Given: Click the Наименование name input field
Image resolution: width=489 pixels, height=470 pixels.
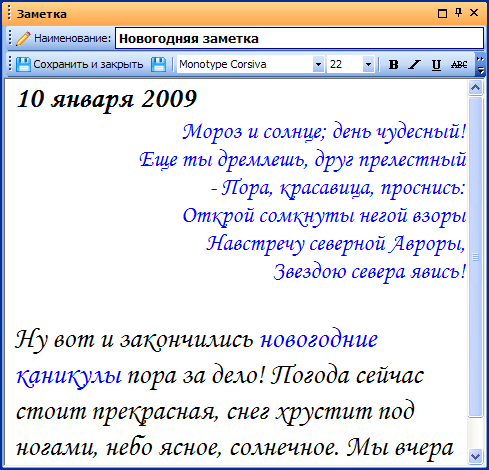Looking at the screenshot, I should tap(299, 38).
